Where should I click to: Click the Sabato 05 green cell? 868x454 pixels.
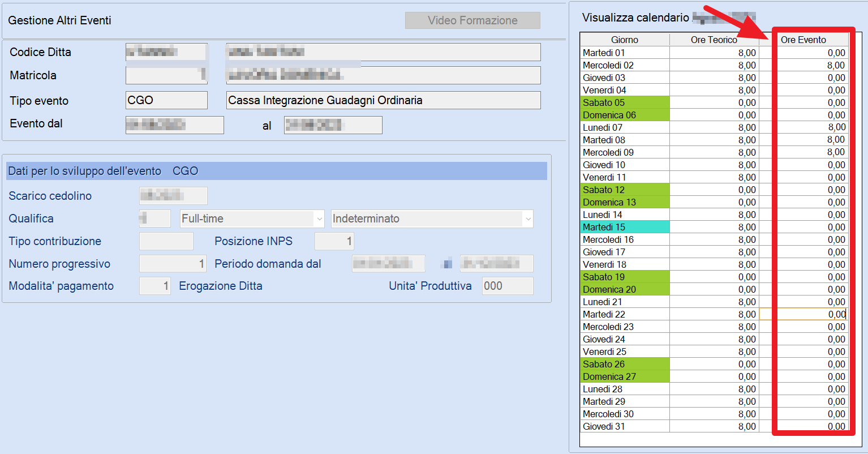click(625, 102)
